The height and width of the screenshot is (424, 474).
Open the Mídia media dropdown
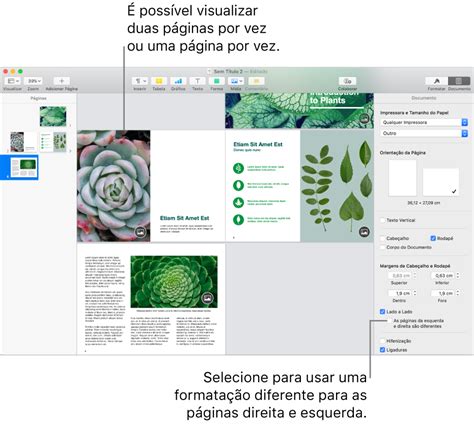click(236, 81)
